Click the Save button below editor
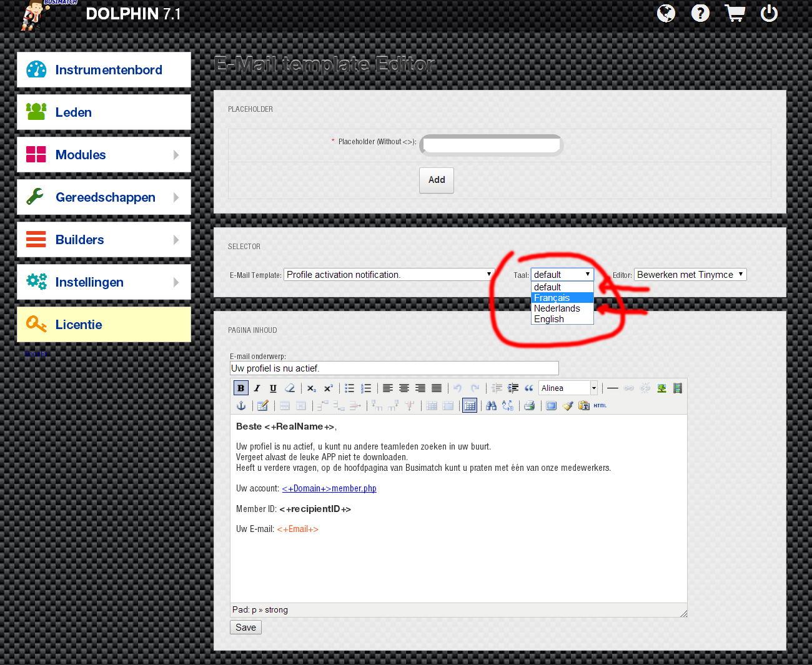This screenshot has width=812, height=665. [x=245, y=628]
